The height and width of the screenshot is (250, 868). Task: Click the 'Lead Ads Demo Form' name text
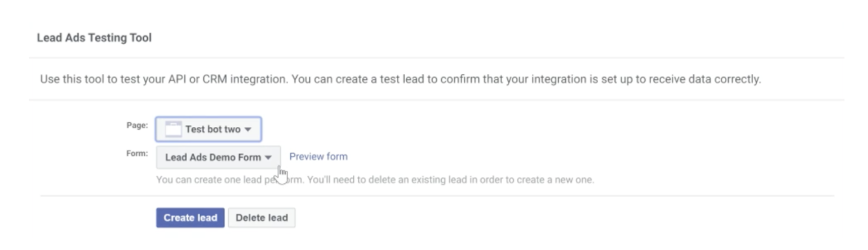click(x=214, y=158)
